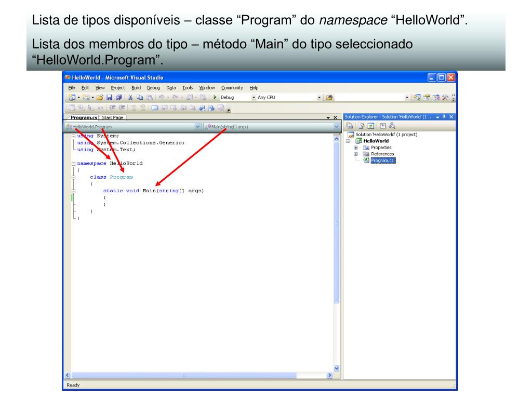532x399 pixels.
Task: Click the Copy toolbar icon
Action: (140, 97)
